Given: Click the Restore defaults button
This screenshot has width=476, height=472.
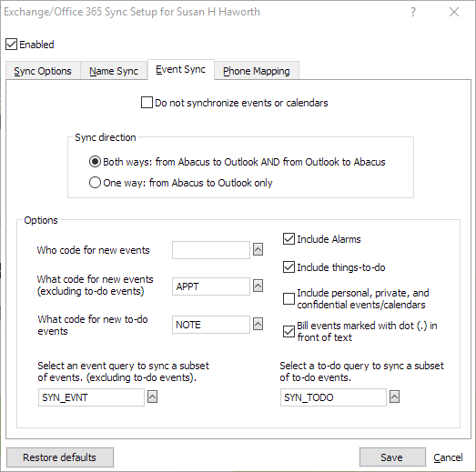Looking at the screenshot, I should tap(60, 457).
